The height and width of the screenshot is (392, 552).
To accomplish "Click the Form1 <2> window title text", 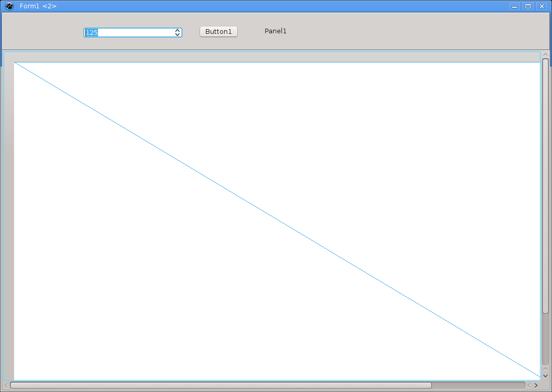I will [38, 6].
